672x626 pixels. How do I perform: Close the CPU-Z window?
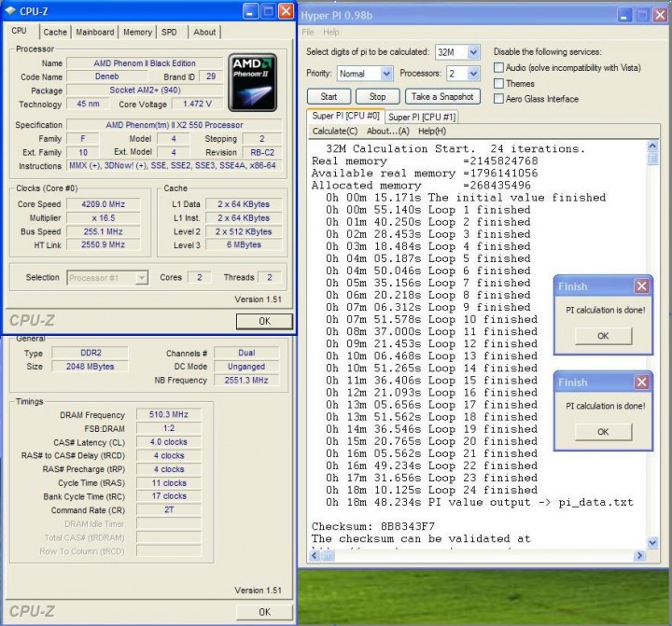click(x=285, y=11)
